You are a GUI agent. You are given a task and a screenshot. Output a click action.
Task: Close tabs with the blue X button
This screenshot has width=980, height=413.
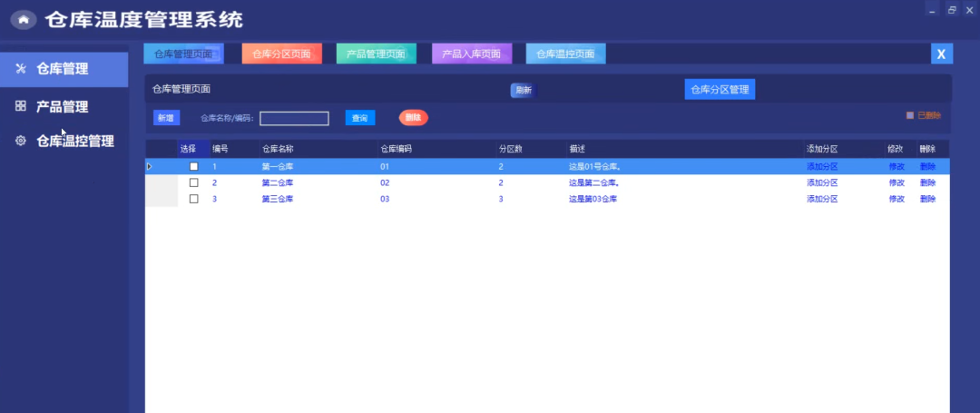(x=942, y=54)
